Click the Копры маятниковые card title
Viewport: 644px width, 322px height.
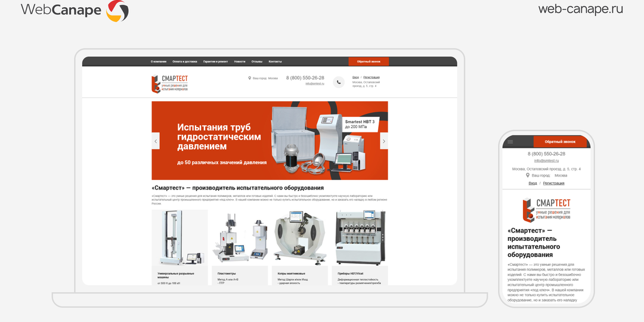[x=292, y=274]
